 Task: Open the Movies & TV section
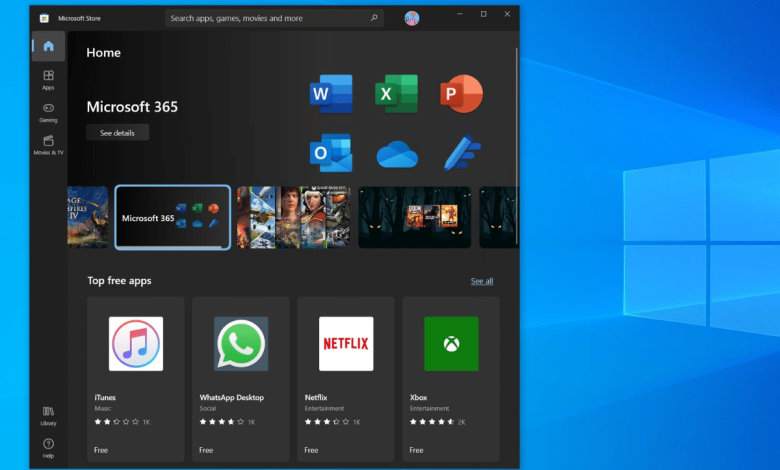point(48,145)
